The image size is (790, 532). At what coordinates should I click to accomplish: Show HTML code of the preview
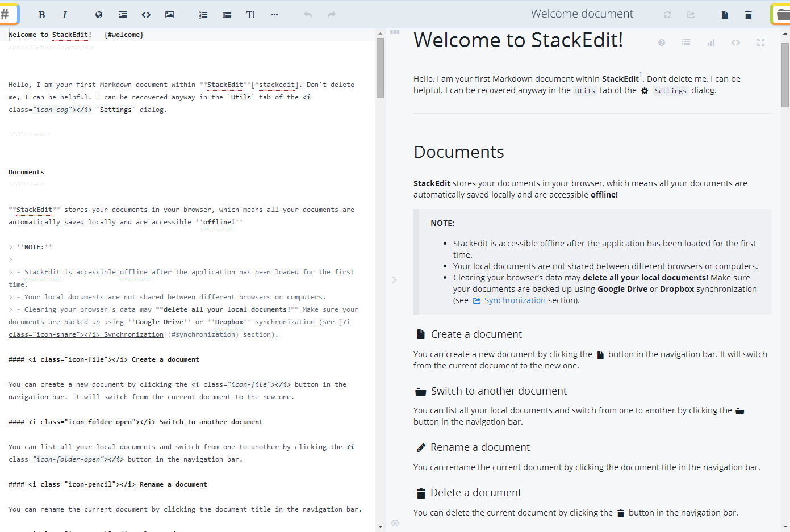click(735, 43)
